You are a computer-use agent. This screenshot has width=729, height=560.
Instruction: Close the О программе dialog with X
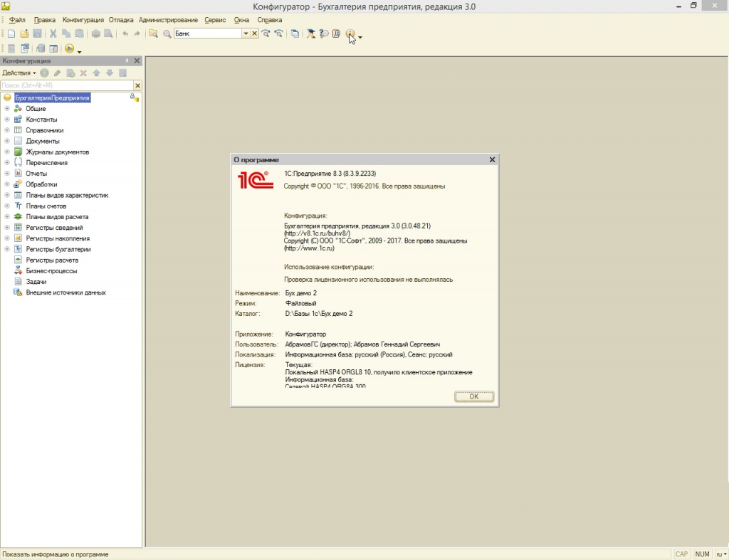coord(492,160)
